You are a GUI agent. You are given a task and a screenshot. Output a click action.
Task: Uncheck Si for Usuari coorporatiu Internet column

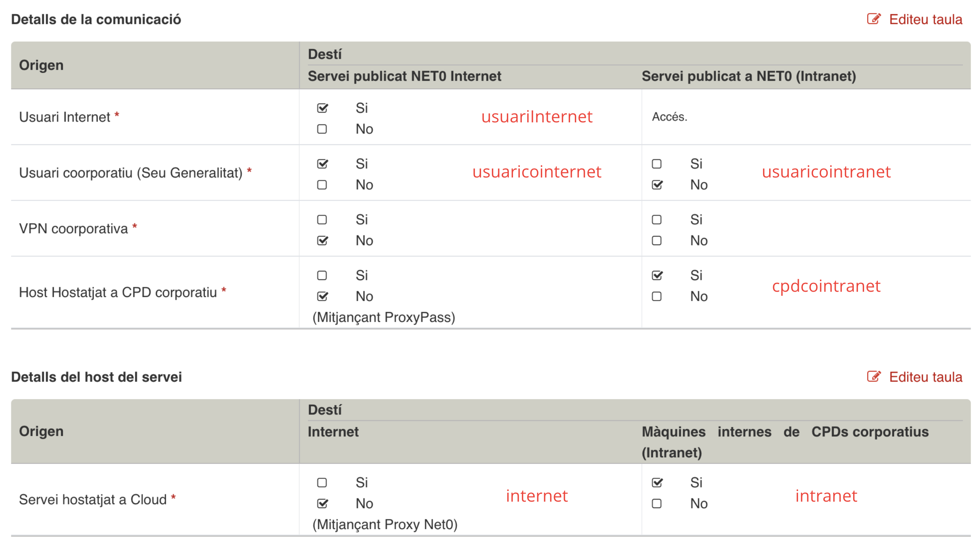[322, 164]
